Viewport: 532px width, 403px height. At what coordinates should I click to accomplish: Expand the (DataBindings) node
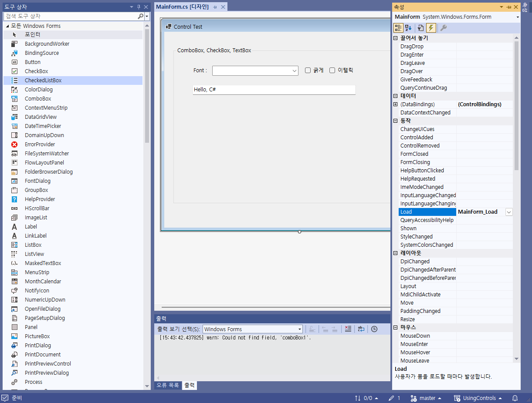(395, 104)
